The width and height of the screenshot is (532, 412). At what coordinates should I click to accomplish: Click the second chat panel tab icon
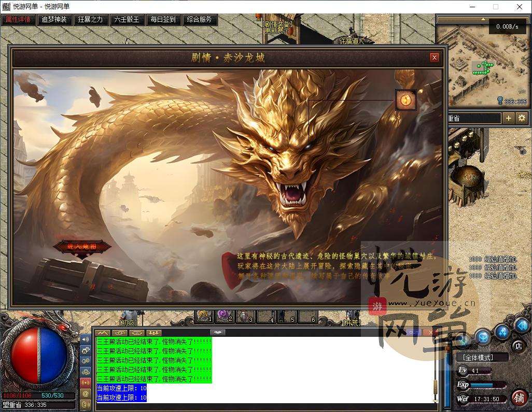119,333
